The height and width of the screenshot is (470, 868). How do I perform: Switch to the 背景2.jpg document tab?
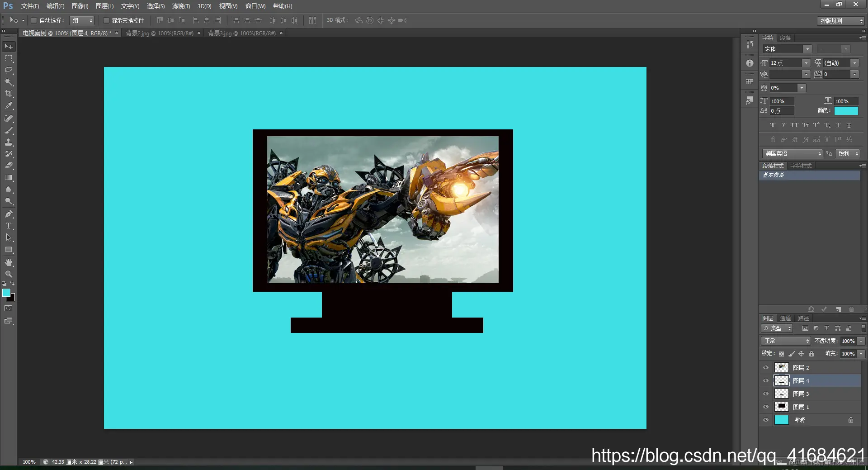point(160,33)
